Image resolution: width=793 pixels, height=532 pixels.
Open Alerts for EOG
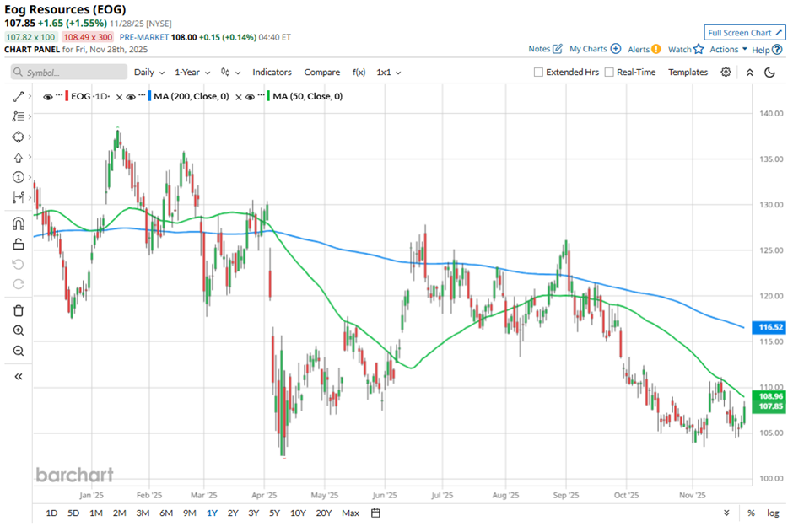tap(644, 49)
